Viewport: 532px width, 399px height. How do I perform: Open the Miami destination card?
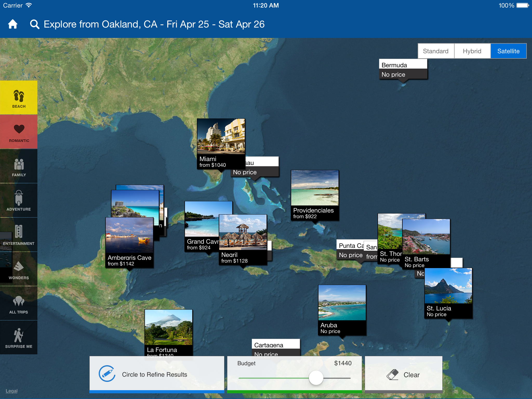point(221,143)
